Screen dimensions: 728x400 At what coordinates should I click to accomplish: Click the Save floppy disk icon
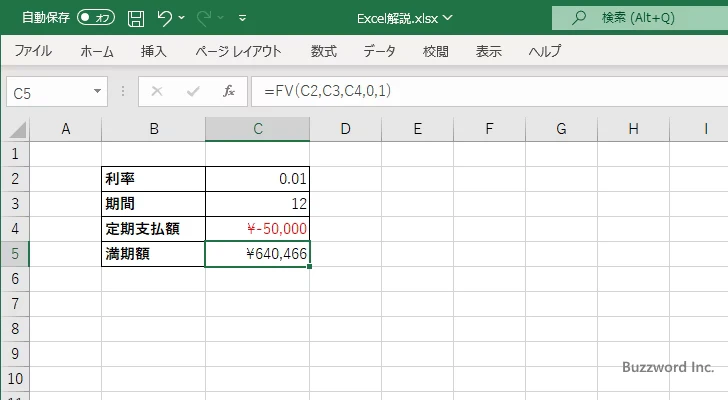click(136, 18)
